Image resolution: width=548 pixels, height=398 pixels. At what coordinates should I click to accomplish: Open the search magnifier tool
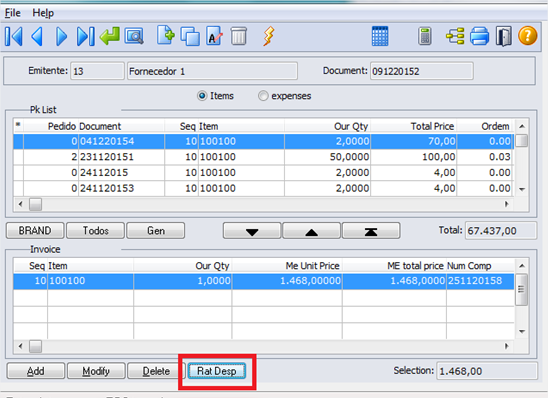click(x=134, y=36)
